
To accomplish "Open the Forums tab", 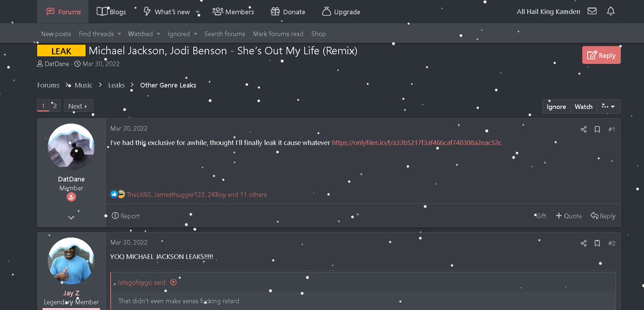I will pos(63,12).
